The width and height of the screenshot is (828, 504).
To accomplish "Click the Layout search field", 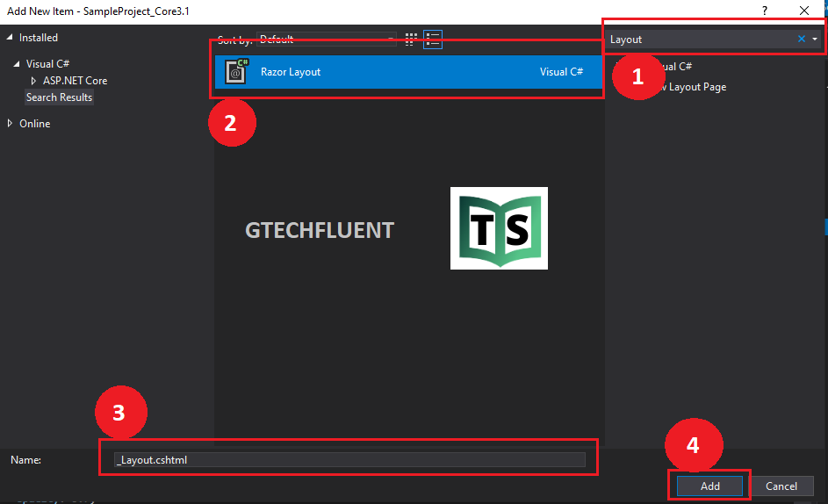I will [x=700, y=40].
